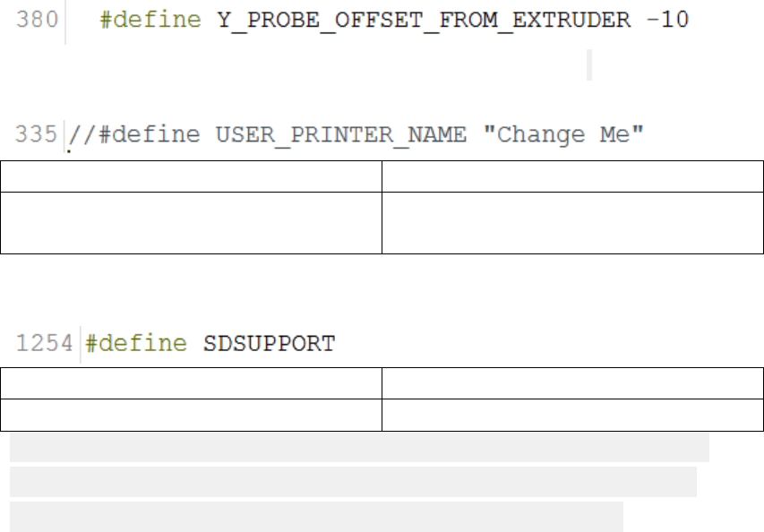Click the #define keyword on line 380
This screenshot has height=532, width=764.
pyautogui.click(x=150, y=21)
